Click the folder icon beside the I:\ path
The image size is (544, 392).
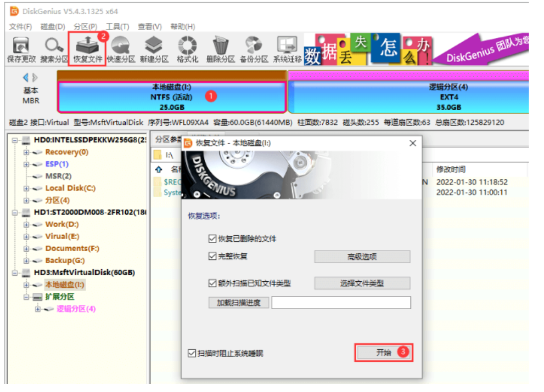click(158, 155)
